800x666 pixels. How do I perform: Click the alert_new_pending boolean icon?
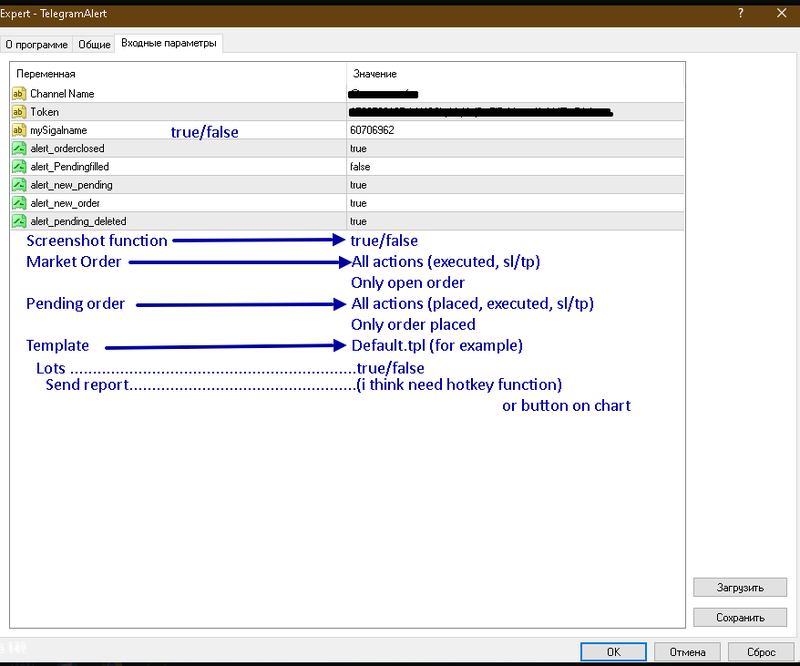(19, 185)
